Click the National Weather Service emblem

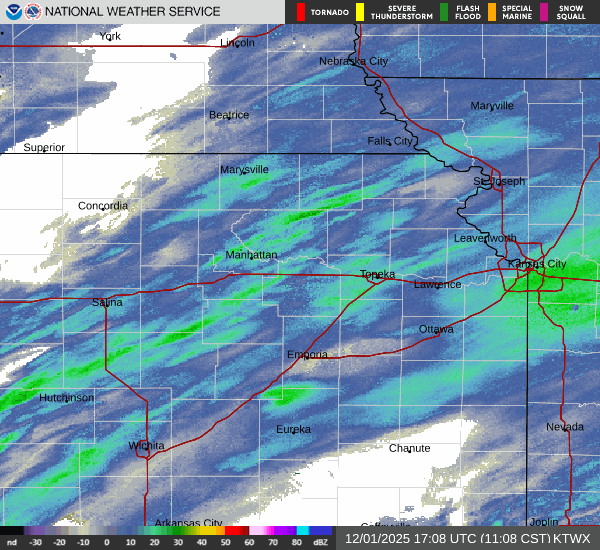point(34,12)
